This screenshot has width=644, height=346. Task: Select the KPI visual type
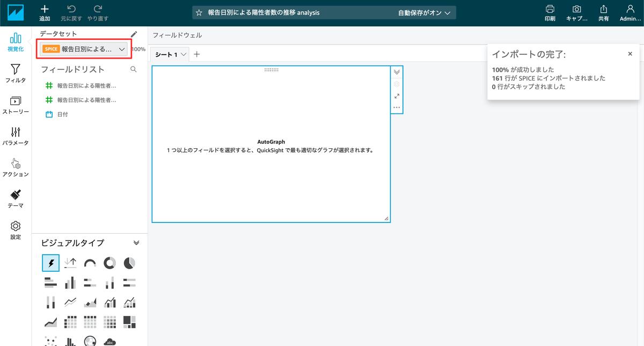pos(70,263)
